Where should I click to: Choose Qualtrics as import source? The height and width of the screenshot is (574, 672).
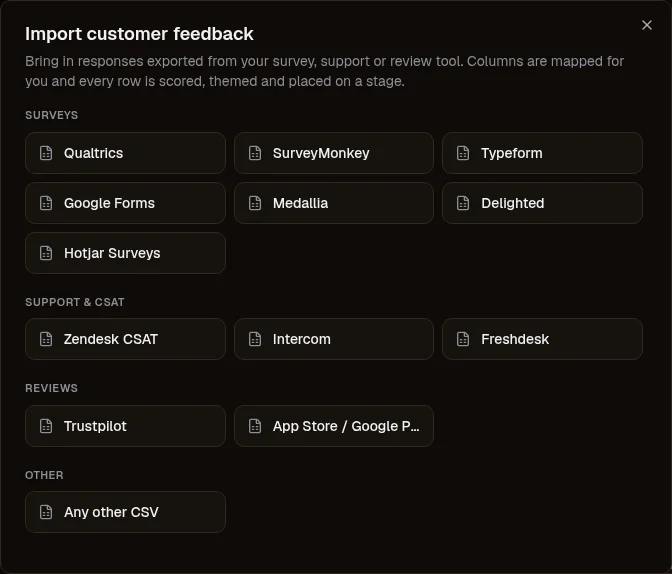[x=125, y=153]
